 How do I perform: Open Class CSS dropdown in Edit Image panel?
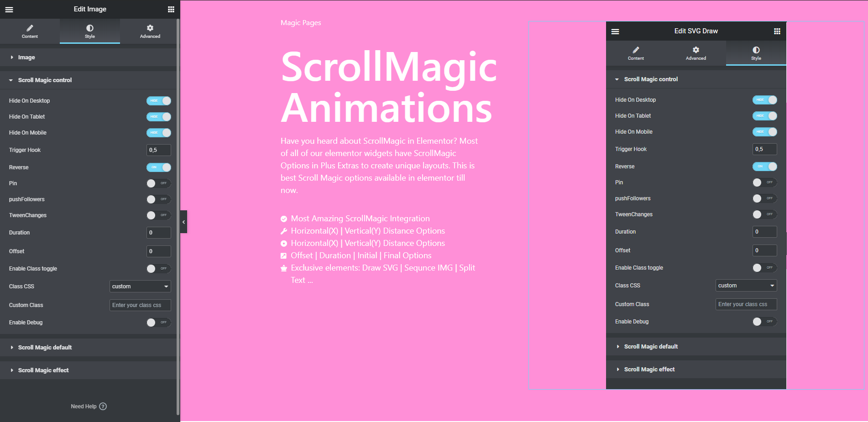pyautogui.click(x=140, y=287)
